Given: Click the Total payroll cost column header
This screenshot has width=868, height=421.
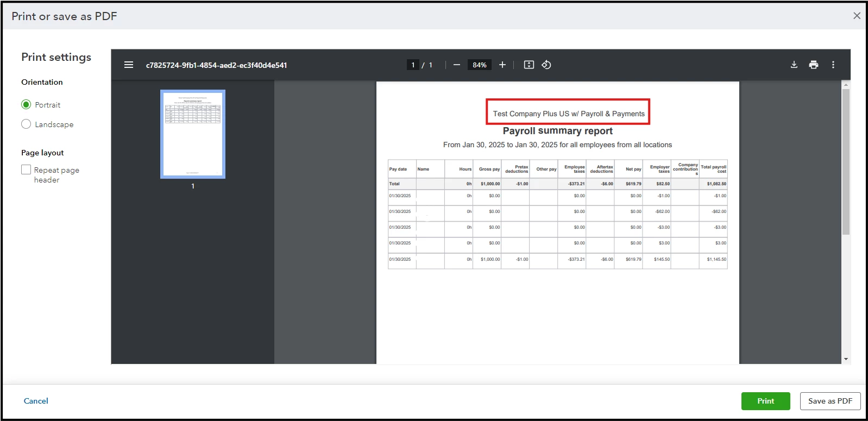Looking at the screenshot, I should coord(713,169).
